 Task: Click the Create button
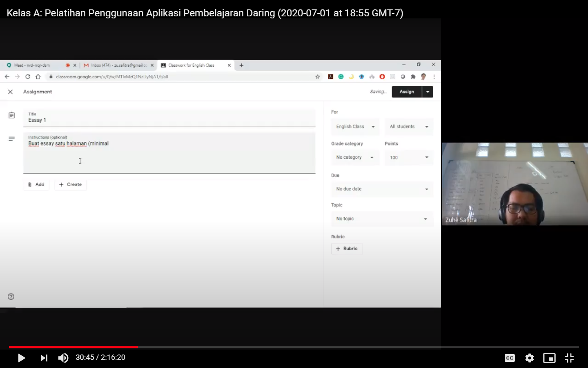pos(71,185)
